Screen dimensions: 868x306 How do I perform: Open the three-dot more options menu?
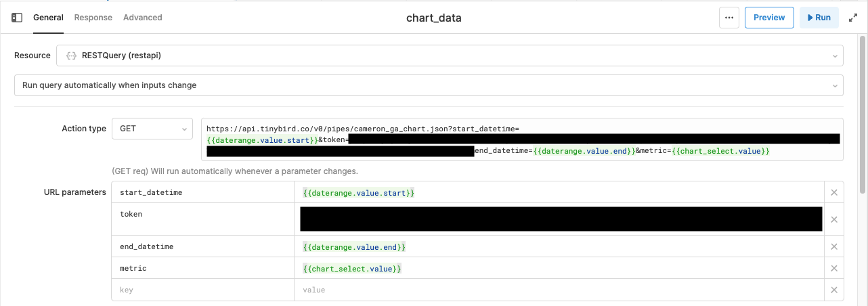coord(729,18)
